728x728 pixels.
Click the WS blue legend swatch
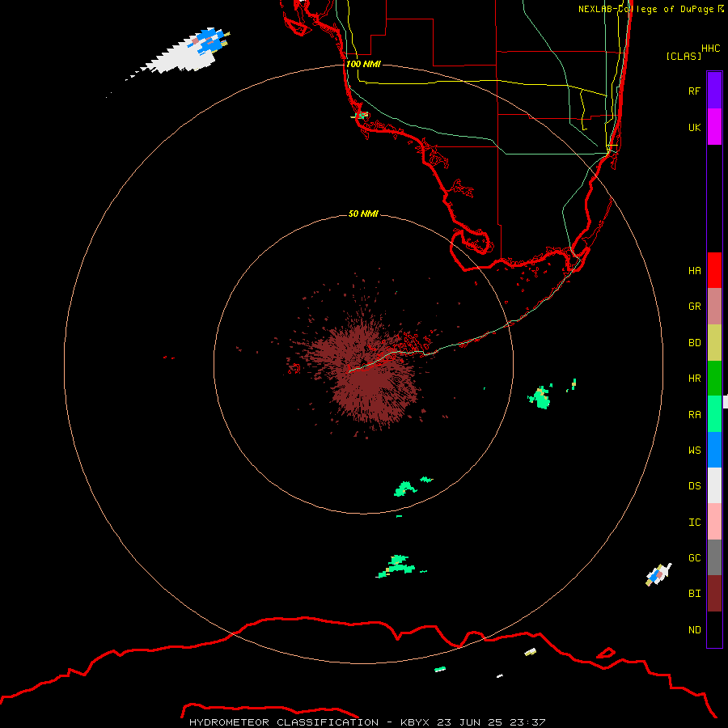(x=714, y=450)
